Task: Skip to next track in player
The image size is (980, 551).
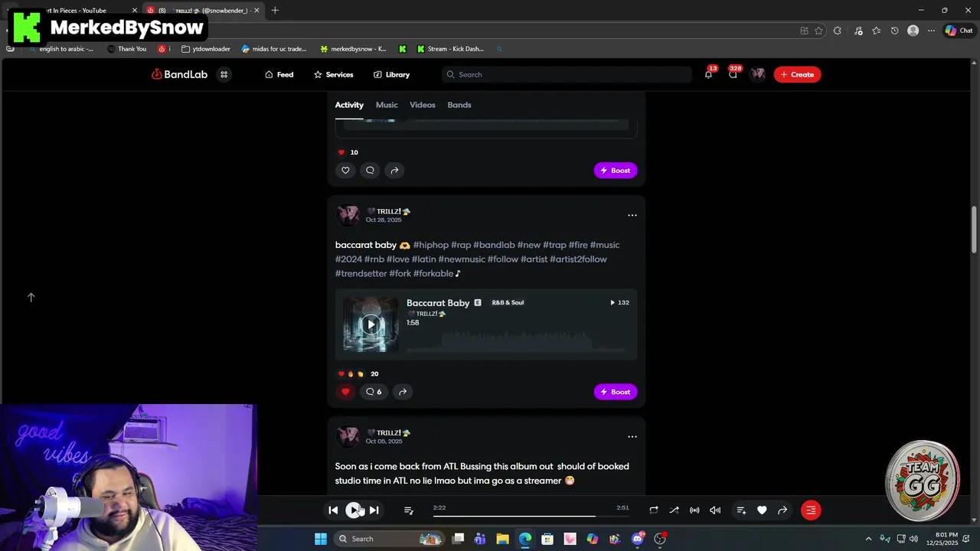Action: tap(374, 510)
